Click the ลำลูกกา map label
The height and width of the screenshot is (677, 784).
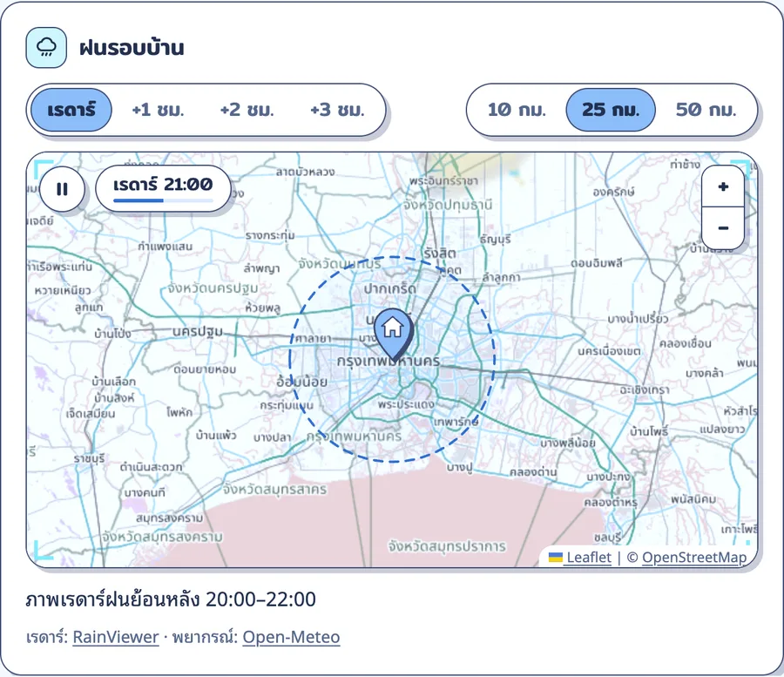tap(502, 277)
